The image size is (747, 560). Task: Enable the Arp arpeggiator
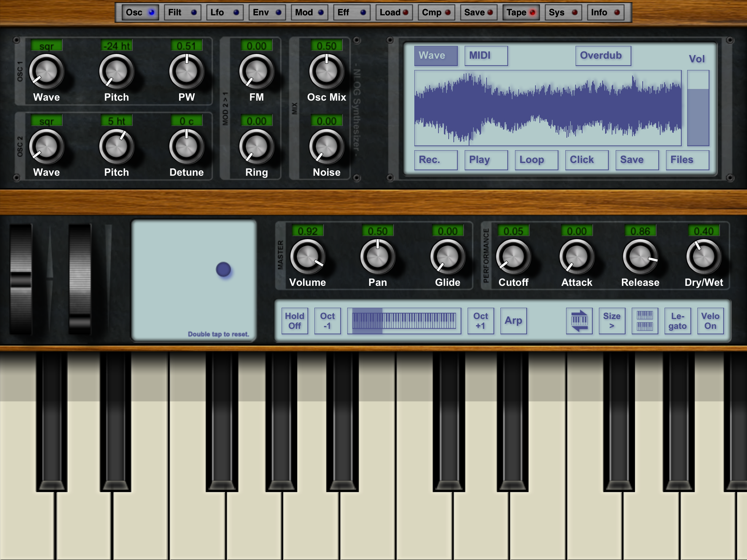pyautogui.click(x=514, y=321)
